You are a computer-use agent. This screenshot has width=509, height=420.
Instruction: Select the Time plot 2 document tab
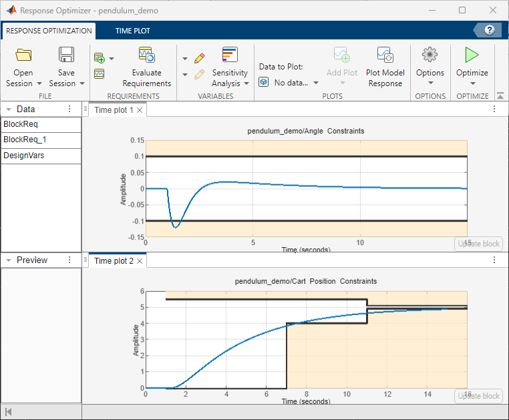114,261
